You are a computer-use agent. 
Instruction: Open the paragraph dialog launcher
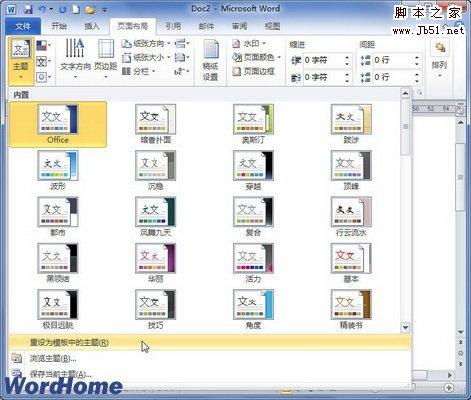pos(420,93)
